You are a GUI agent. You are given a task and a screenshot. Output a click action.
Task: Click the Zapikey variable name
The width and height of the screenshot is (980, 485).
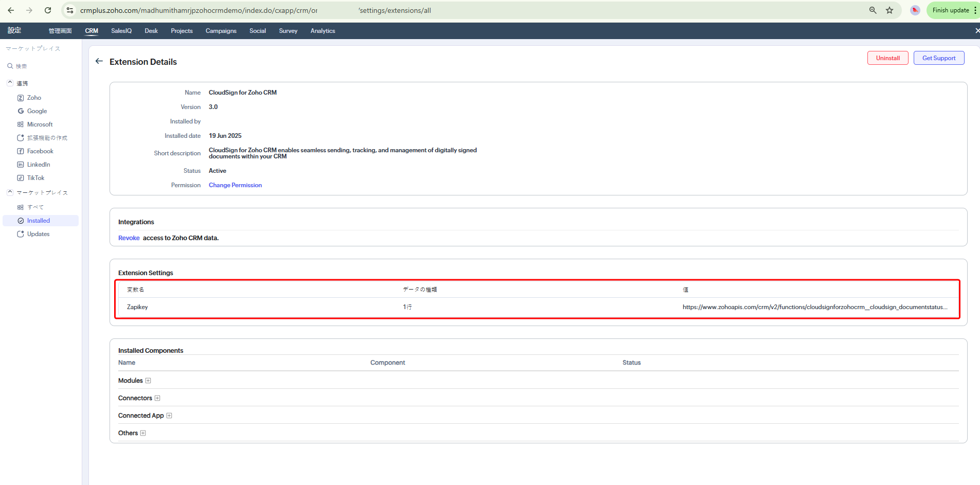pyautogui.click(x=137, y=307)
